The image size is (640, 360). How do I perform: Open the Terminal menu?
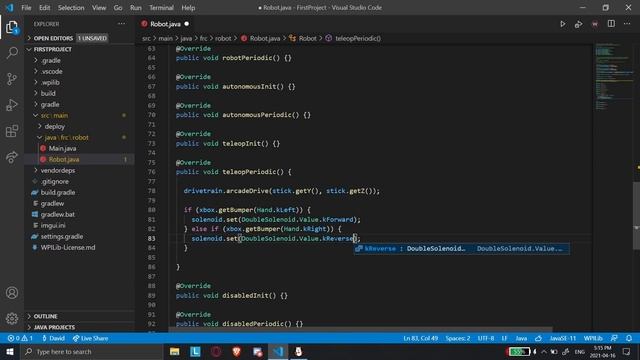point(161,7)
